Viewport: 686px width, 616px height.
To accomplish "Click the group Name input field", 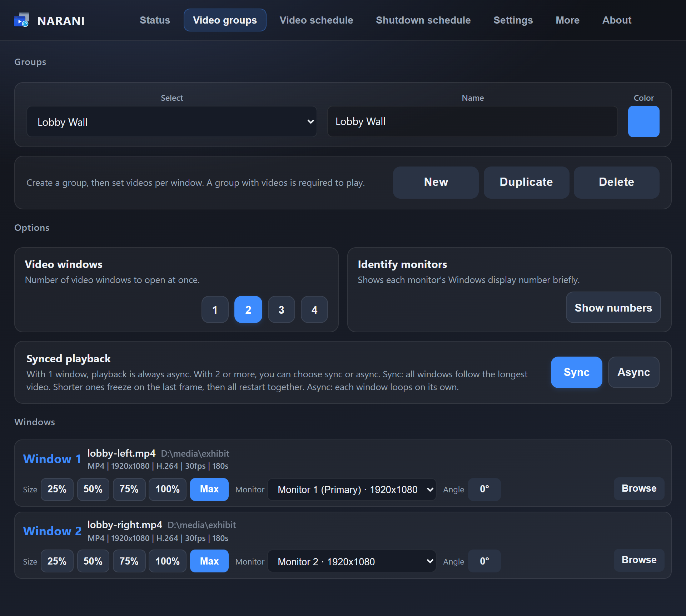I will pyautogui.click(x=472, y=121).
